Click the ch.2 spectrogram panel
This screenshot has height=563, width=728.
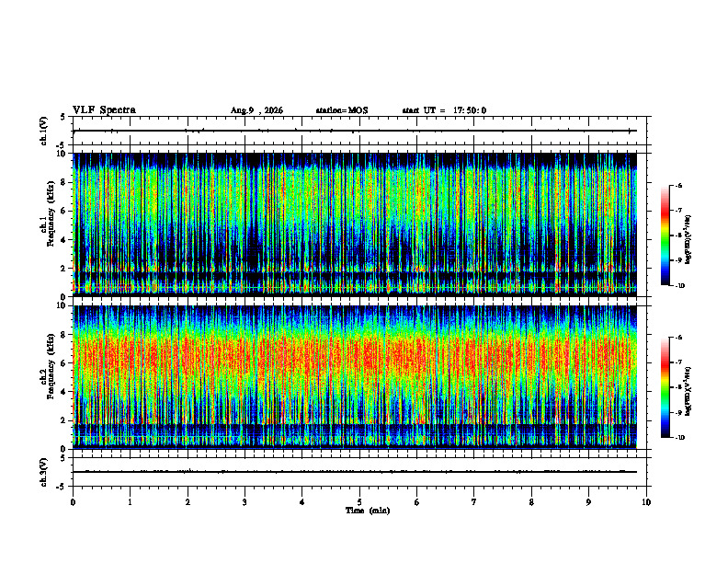[x=355, y=377]
